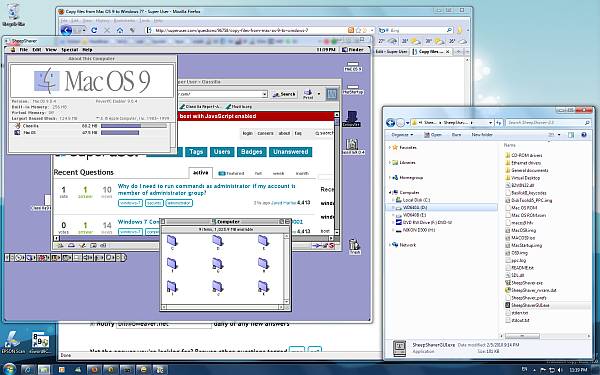This screenshot has width=600, height=375.
Task: Click Open in the Explorer toolbar
Action: coord(433,135)
